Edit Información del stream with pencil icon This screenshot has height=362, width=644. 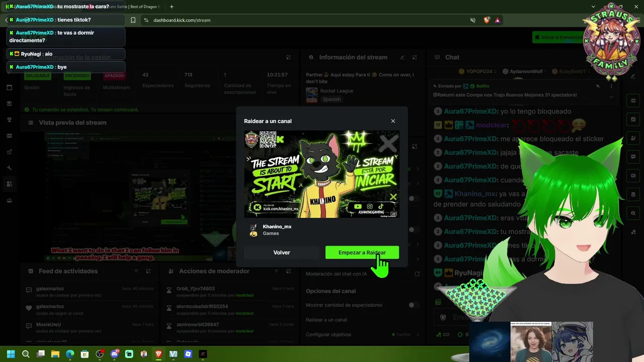[402, 57]
